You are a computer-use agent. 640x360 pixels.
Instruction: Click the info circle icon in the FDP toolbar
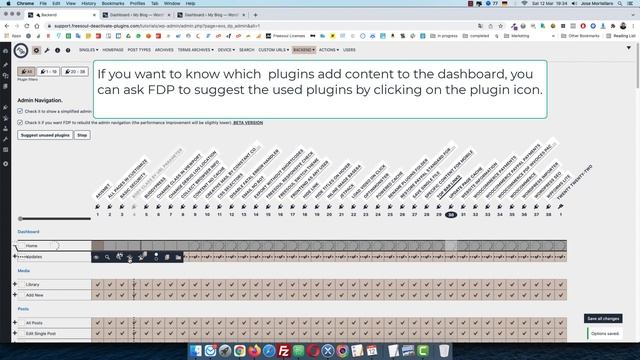[x=58, y=50]
